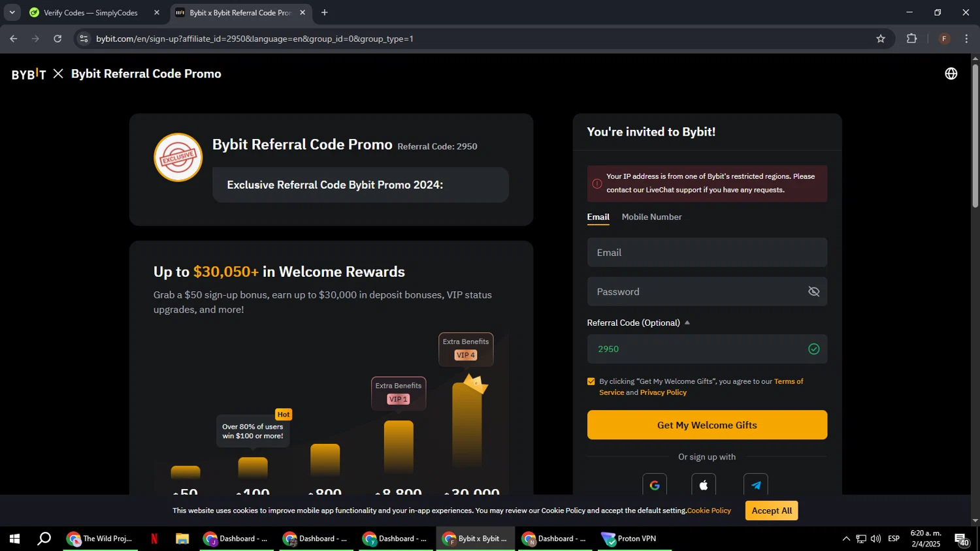
Task: Open the language globe selector
Action: (x=951, y=74)
